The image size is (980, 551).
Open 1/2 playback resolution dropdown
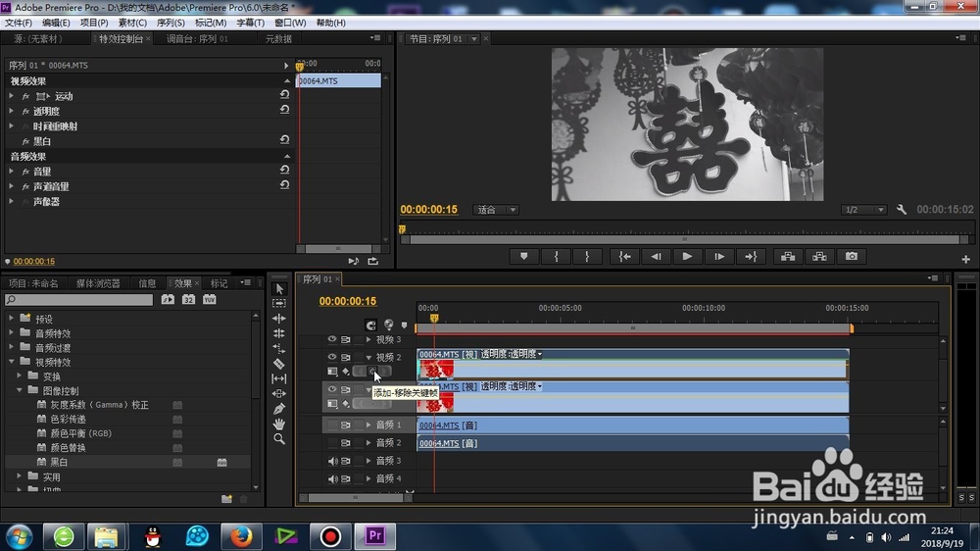click(863, 210)
